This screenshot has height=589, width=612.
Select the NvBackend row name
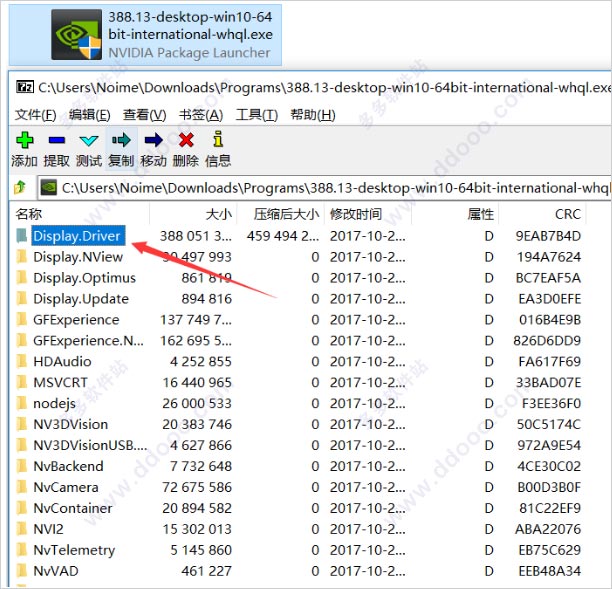68,466
